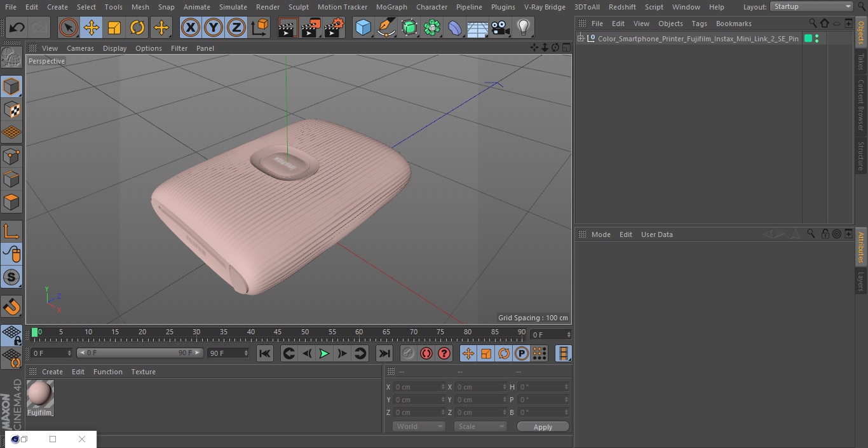Click frame 45 on the timeline ruler
Viewport: 868px width, 448px height.
pyautogui.click(x=278, y=332)
